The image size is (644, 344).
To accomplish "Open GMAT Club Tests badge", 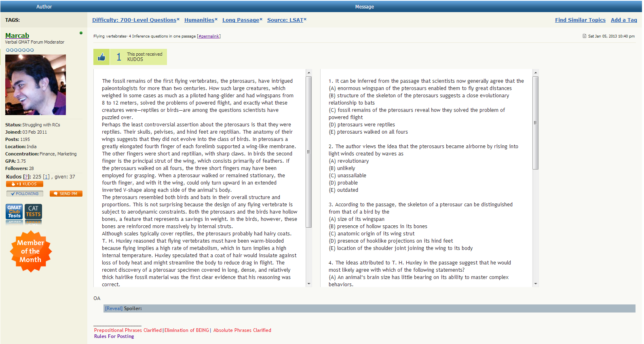I will coord(15,212).
